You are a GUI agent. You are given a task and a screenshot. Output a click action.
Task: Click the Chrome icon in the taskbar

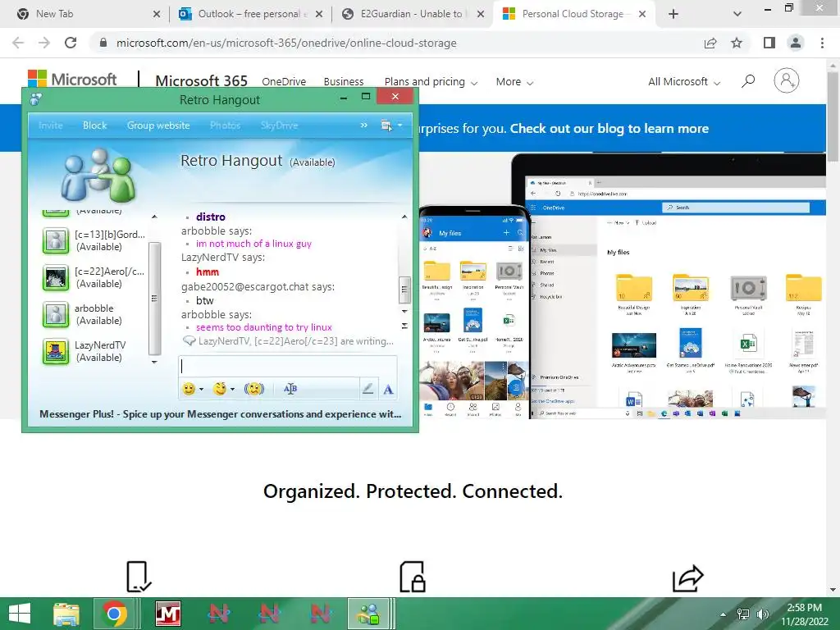pos(113,614)
